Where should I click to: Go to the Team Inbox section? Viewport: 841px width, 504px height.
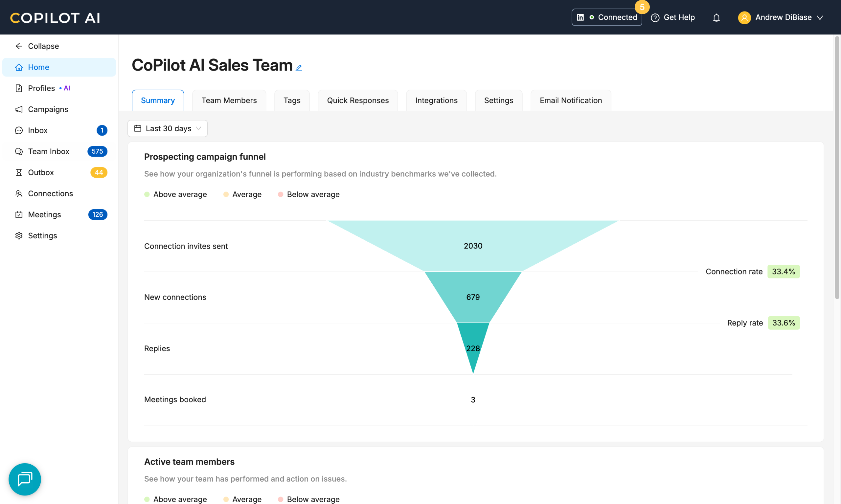point(49,151)
